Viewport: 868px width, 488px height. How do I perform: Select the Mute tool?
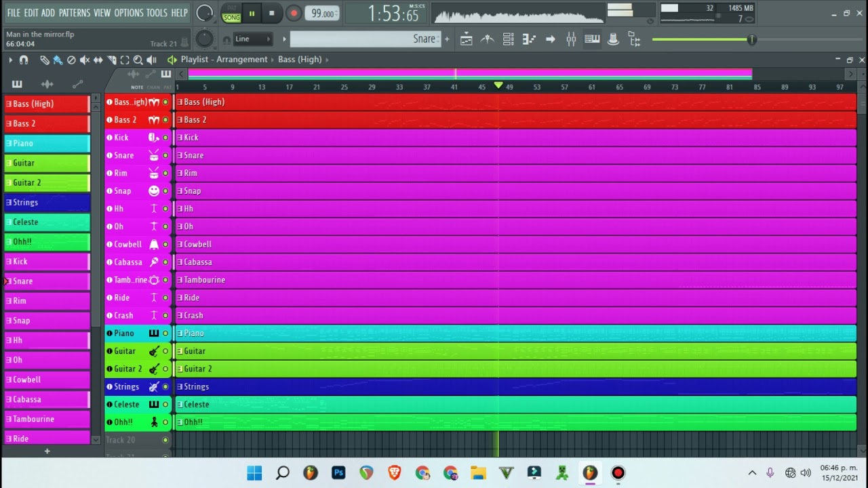pos(85,60)
